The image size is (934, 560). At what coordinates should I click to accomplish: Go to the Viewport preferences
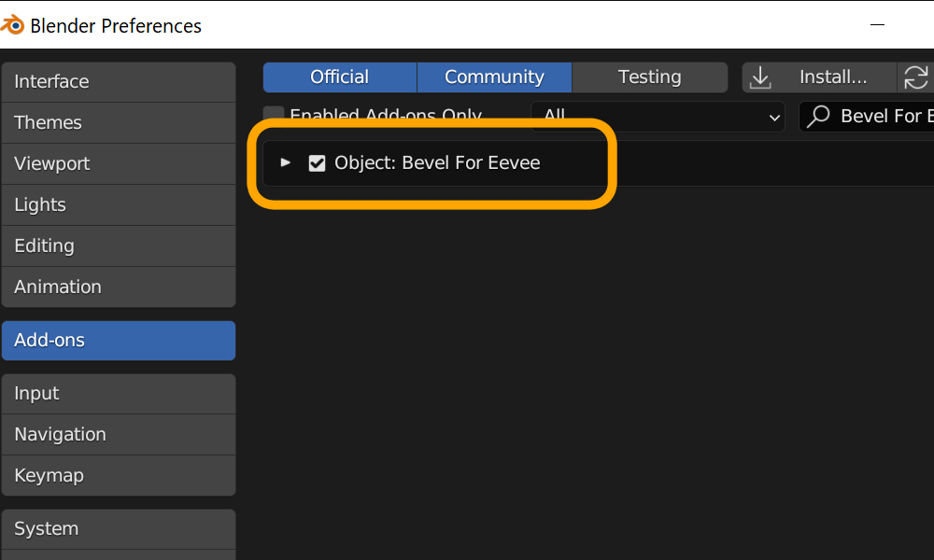pyautogui.click(x=119, y=163)
